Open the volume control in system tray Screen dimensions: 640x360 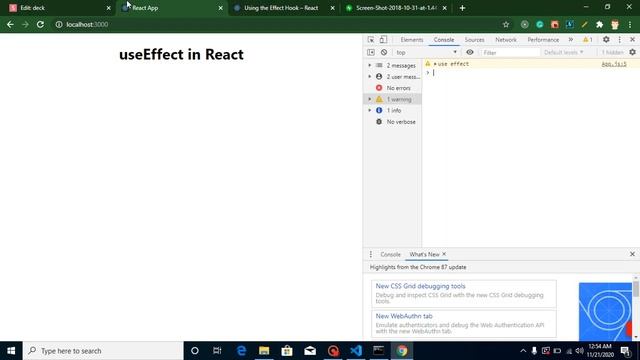pyautogui.click(x=580, y=351)
